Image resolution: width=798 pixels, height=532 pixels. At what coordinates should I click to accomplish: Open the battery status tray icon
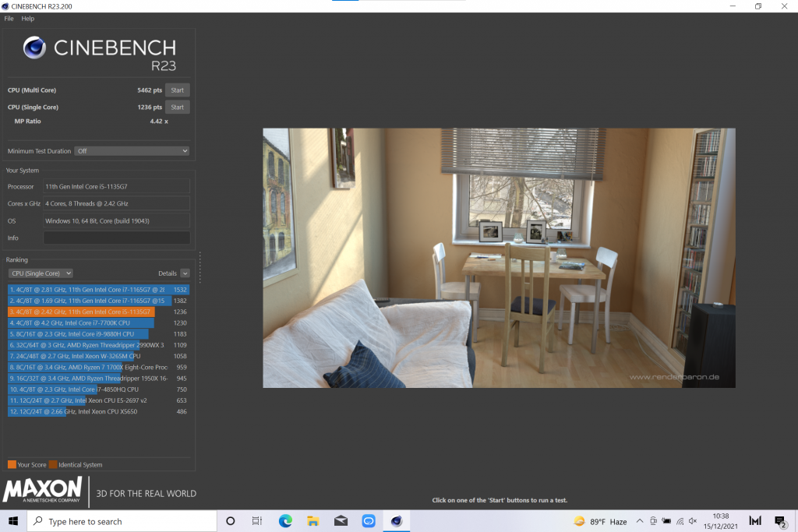tap(666, 521)
